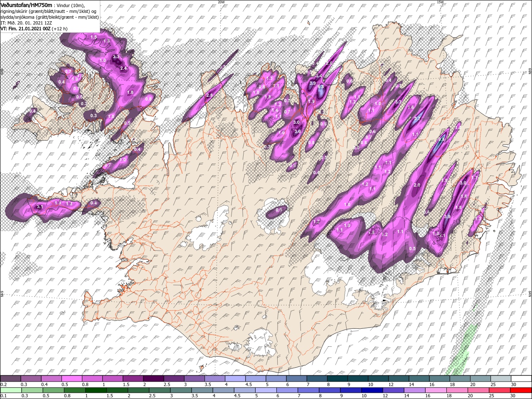Click the 'rigning/skúrir' legend description line
This screenshot has width=532, height=399.
click(x=48, y=11)
